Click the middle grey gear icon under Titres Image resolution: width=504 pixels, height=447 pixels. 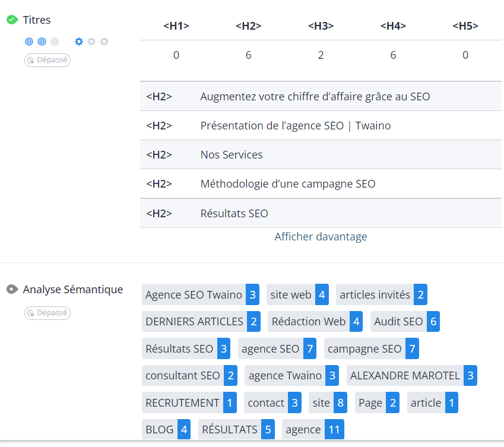tap(91, 42)
